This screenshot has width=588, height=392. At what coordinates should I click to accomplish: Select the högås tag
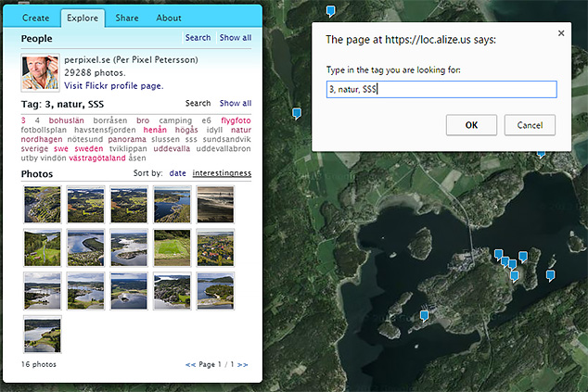point(186,130)
